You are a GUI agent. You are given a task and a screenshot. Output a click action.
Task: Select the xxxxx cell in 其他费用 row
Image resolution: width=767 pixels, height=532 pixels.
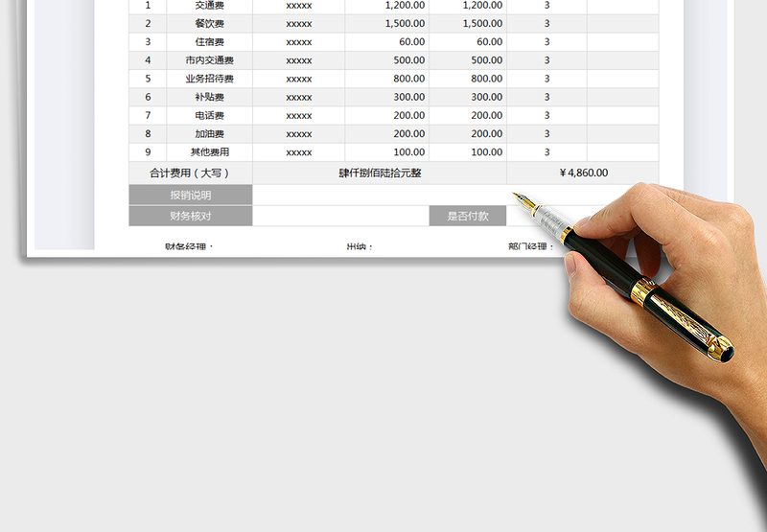[x=299, y=152]
